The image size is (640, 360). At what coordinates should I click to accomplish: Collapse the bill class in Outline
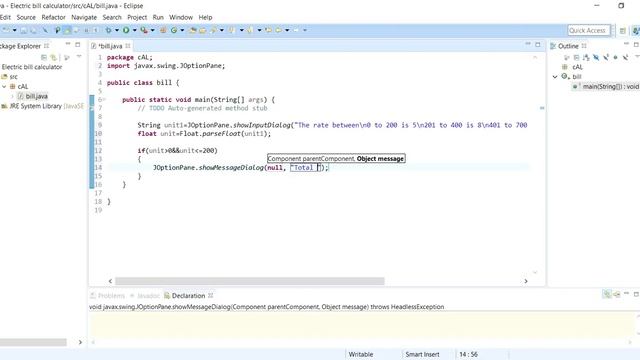click(555, 77)
